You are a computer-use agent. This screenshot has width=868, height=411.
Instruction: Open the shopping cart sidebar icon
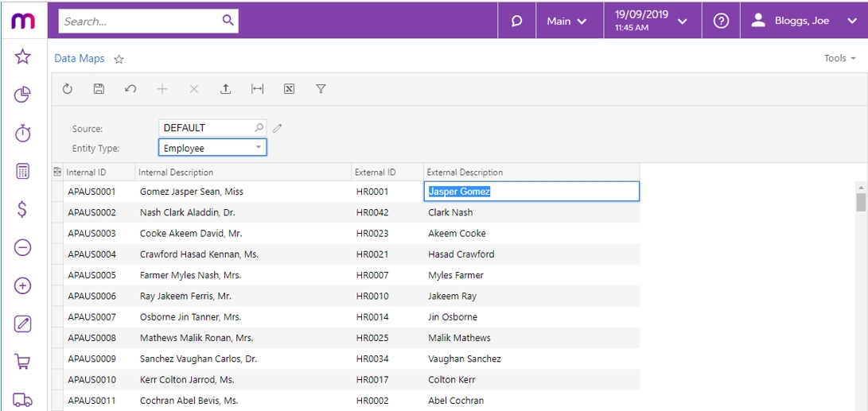(22, 362)
